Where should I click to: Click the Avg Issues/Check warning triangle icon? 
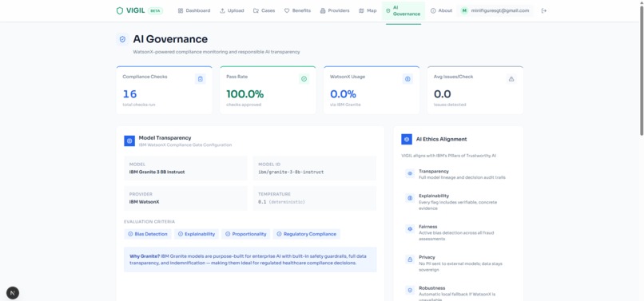point(511,79)
